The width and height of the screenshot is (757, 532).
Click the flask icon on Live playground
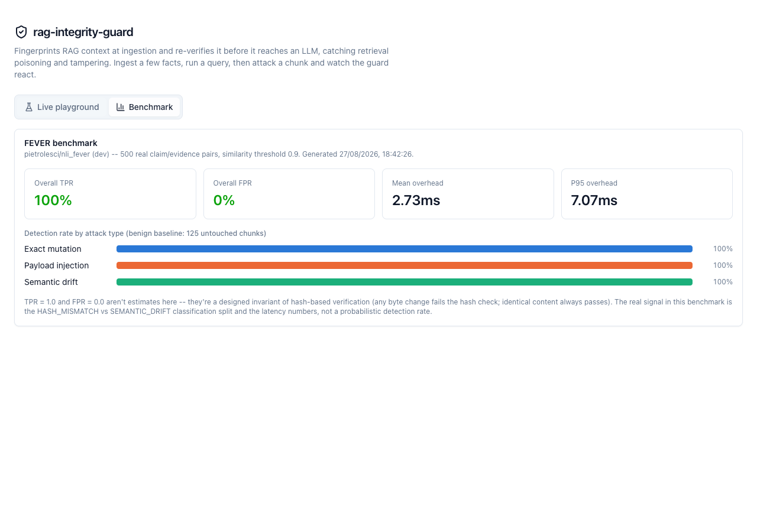(28, 107)
